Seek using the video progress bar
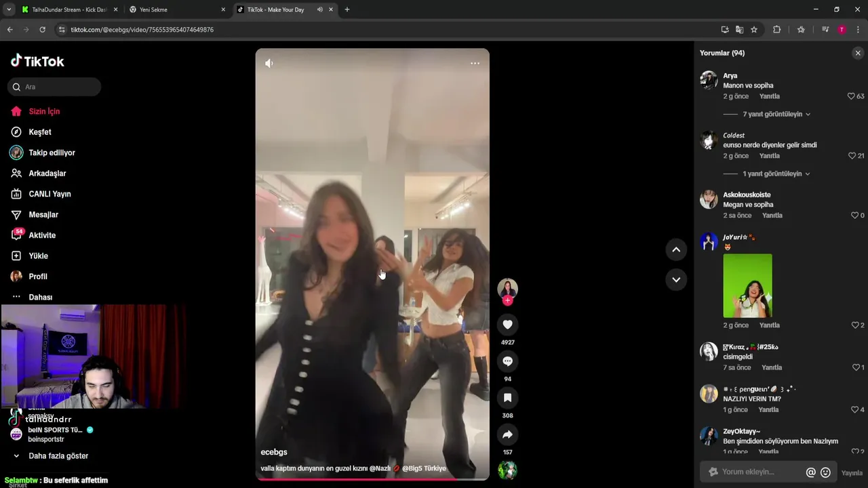Viewport: 868px width, 488px height. pos(372,479)
